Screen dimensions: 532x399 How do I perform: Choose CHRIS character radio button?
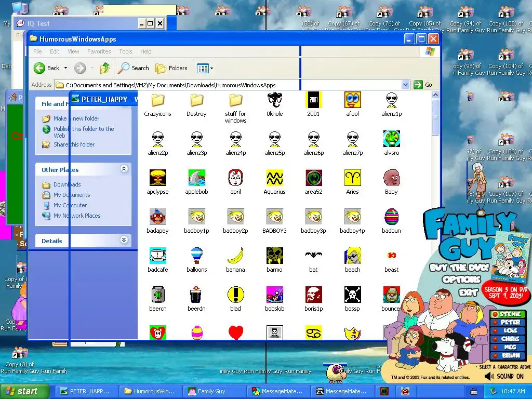click(x=496, y=339)
